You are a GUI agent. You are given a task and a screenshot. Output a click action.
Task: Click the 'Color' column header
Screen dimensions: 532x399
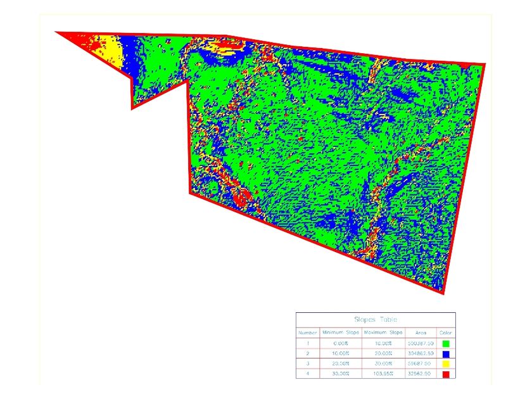[x=445, y=333]
